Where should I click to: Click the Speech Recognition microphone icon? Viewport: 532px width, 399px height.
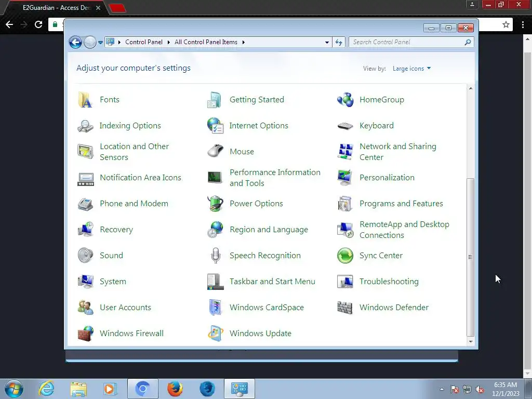click(216, 256)
